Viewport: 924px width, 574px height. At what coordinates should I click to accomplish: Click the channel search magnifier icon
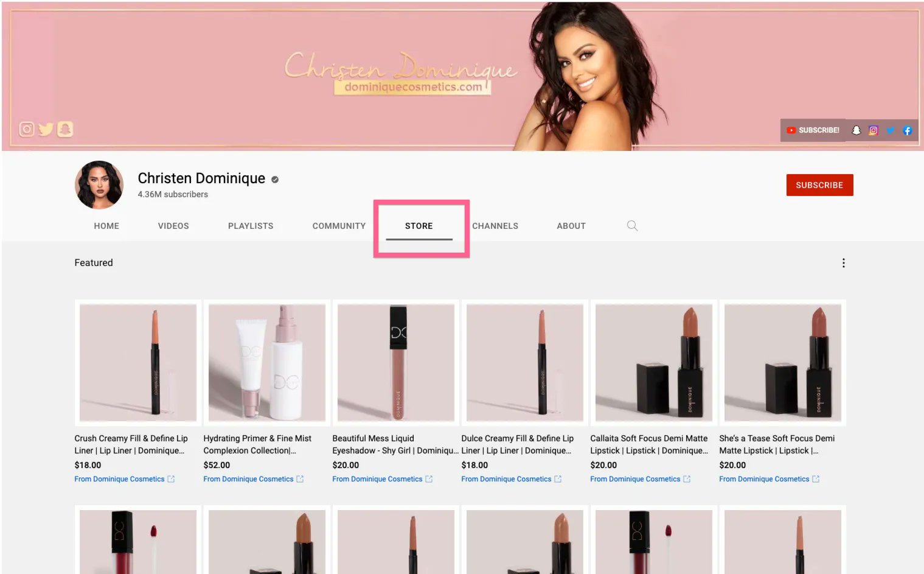point(632,226)
